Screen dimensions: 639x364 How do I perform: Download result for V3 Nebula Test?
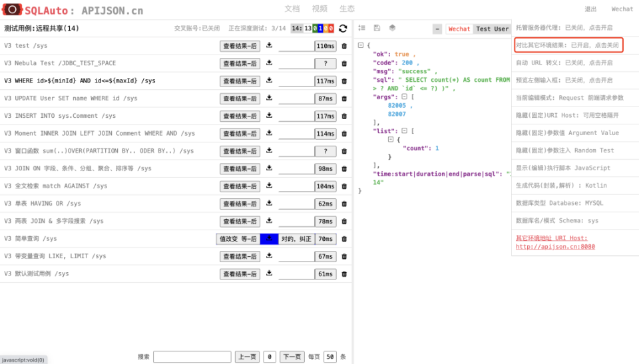[x=269, y=63]
